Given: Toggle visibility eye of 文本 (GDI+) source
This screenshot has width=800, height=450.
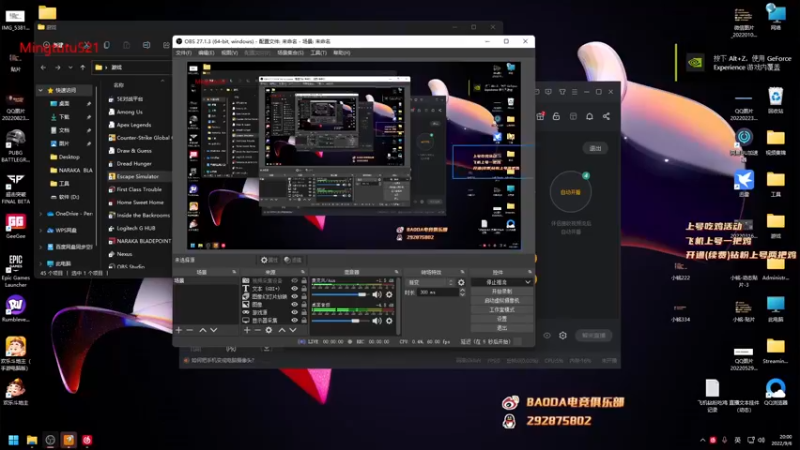Looking at the screenshot, I should click(x=294, y=288).
